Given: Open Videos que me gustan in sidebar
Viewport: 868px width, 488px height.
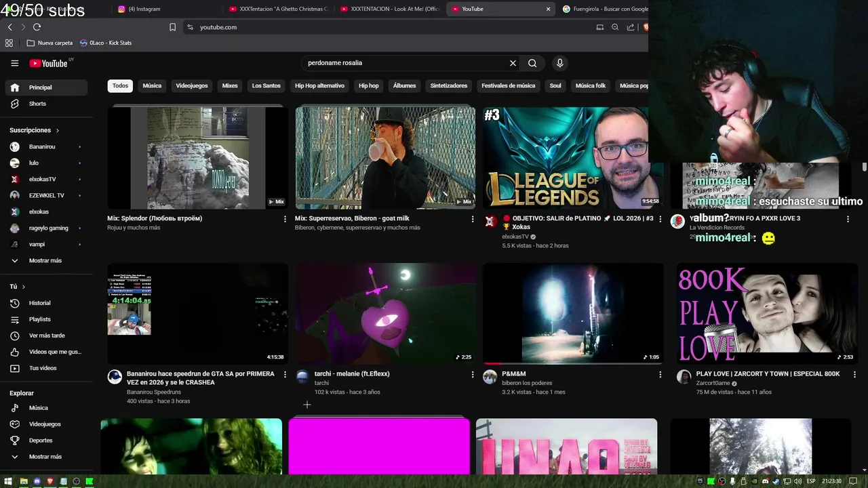Looking at the screenshot, I should (46, 352).
